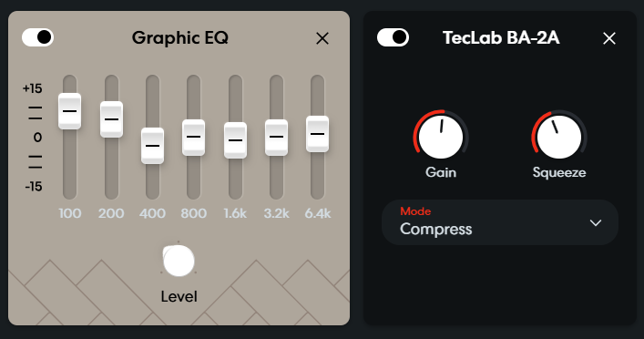
Task: Click the 200 Hz slider handle
Action: coord(111,119)
